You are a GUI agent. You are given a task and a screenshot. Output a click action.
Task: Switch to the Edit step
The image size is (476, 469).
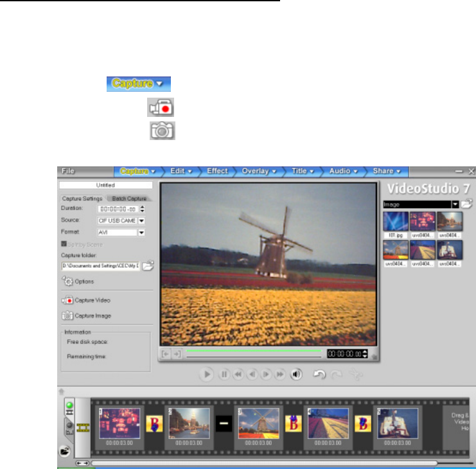coord(181,172)
